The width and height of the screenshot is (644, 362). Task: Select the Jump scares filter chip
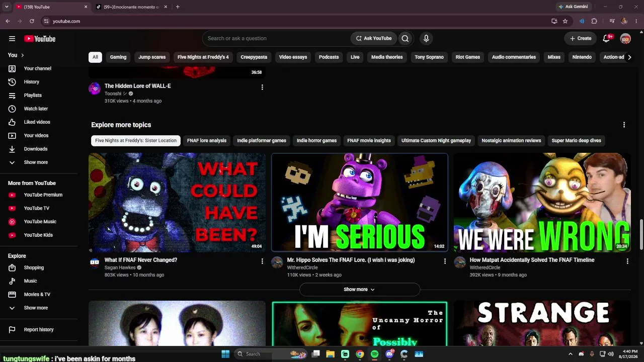tap(152, 57)
